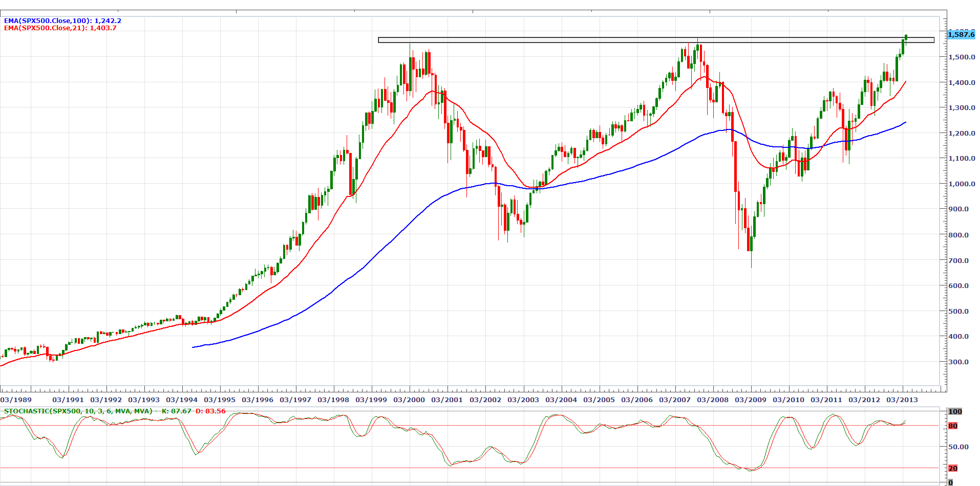980x486 pixels.
Task: Click the EMA 100 indicator label
Action: coord(62,21)
